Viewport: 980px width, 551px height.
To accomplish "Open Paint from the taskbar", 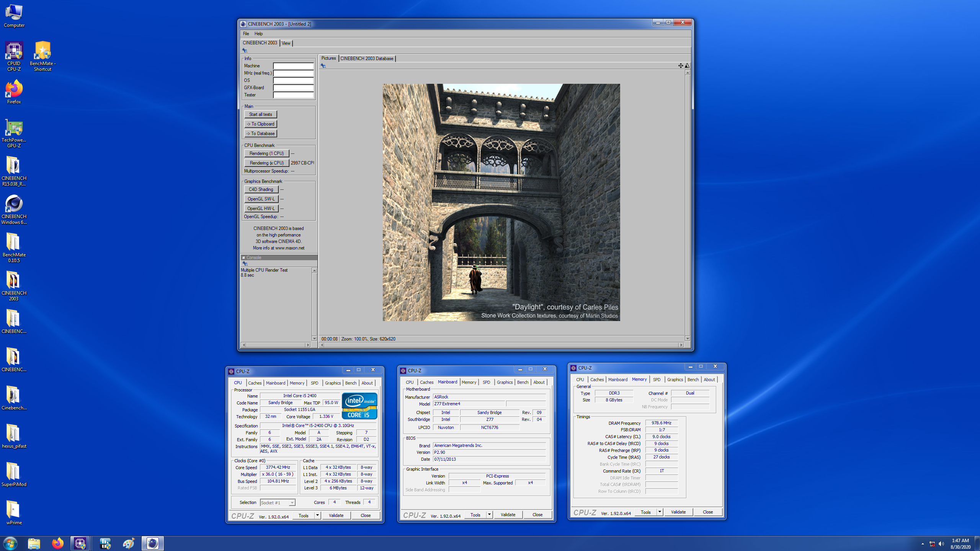I will (129, 543).
